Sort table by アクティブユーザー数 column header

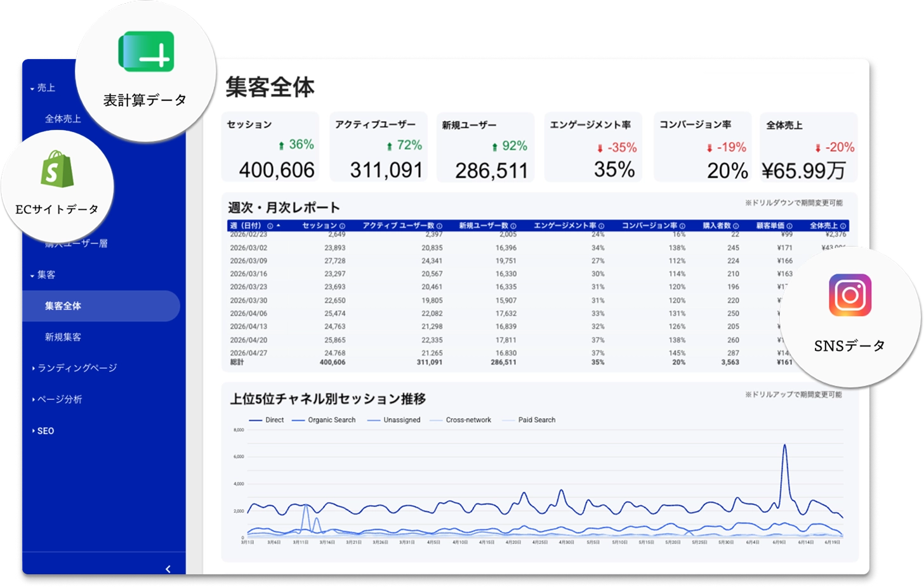click(x=399, y=226)
